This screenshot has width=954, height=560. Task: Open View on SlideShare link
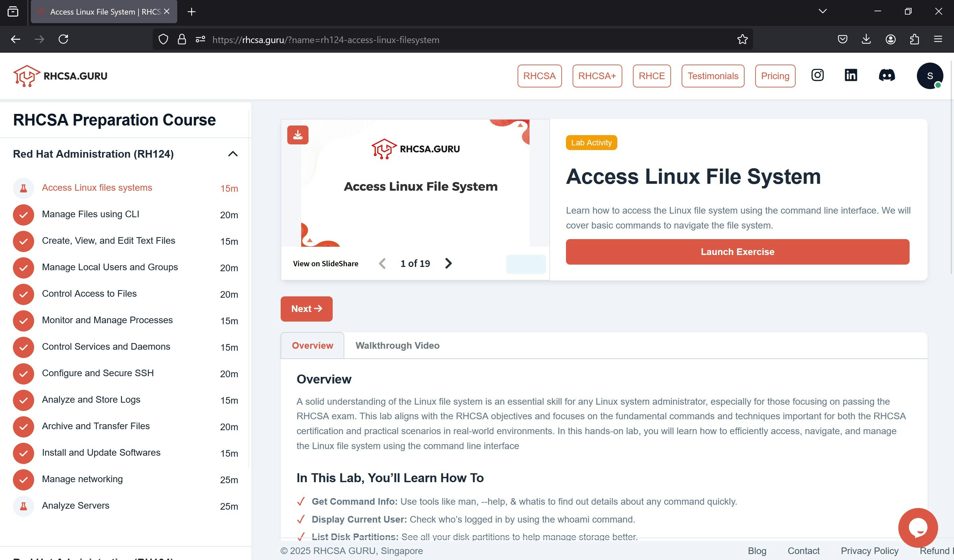[x=326, y=263]
